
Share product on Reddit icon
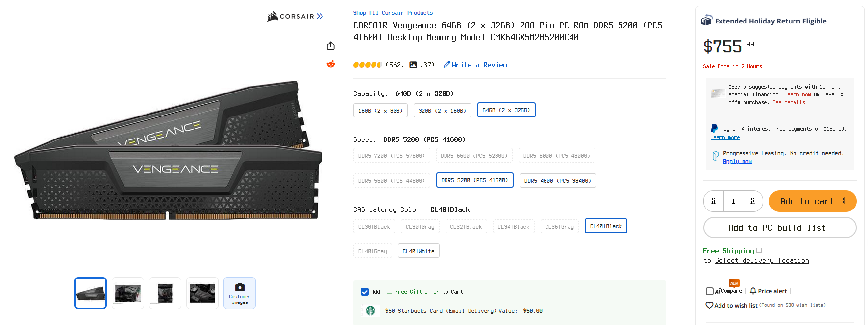[331, 64]
